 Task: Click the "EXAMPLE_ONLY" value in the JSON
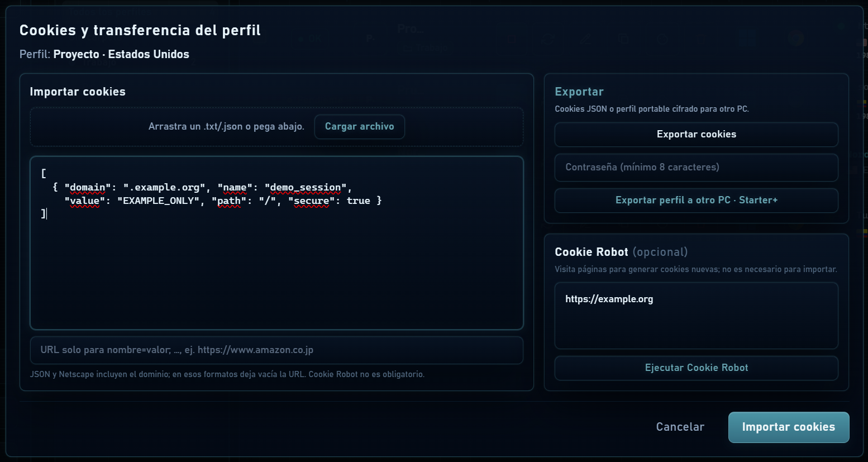[x=159, y=201]
